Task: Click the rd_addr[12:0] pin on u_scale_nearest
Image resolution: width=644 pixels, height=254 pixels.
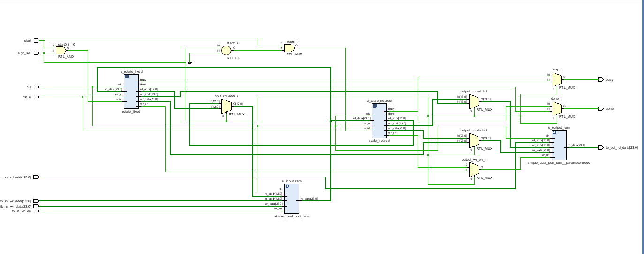Action: [397, 118]
